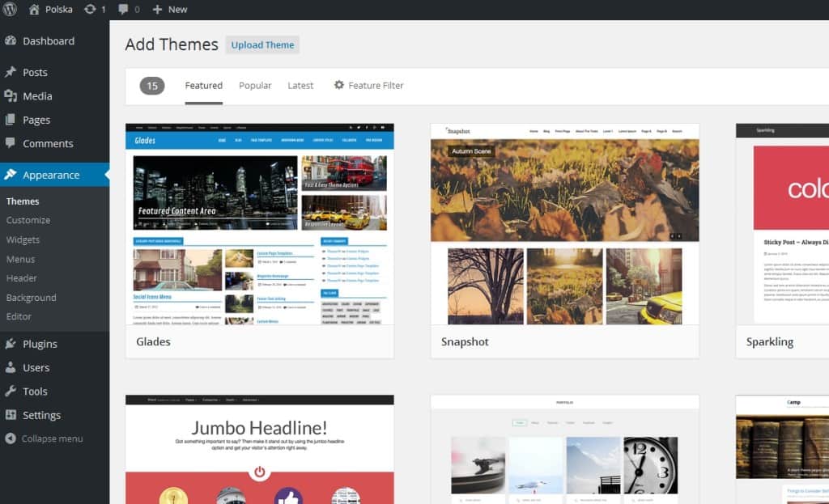Select the Jumbo Headline theme thumbnail
This screenshot has width=829, height=504.
260,449
